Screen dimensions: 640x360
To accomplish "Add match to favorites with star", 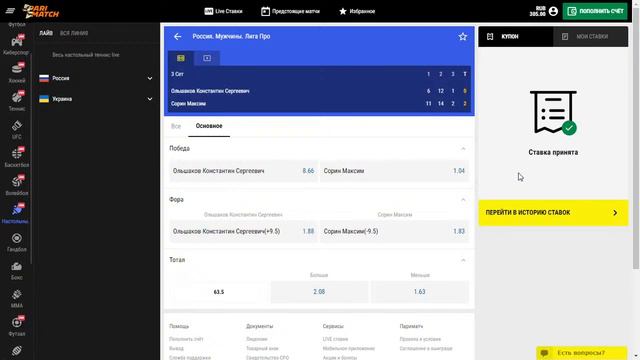I will pos(462,37).
